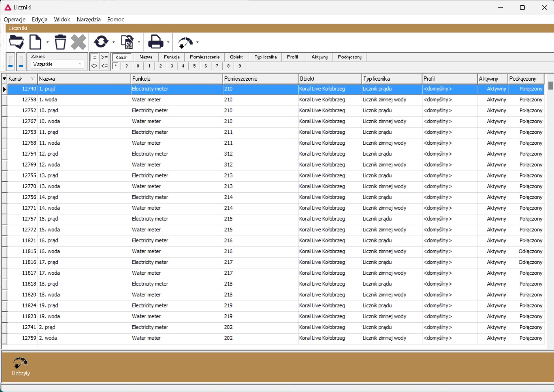The height and width of the screenshot is (392, 554).
Task: Select the Nazwa filter tab
Action: pos(146,57)
